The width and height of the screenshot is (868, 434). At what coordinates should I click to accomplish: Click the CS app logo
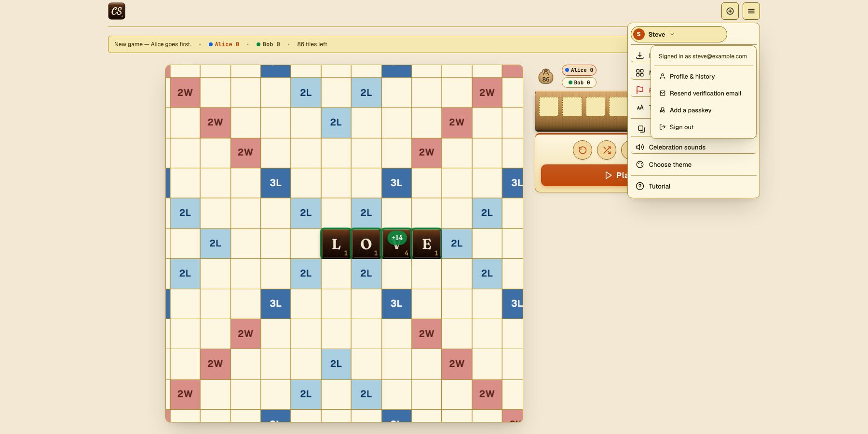[x=117, y=11]
